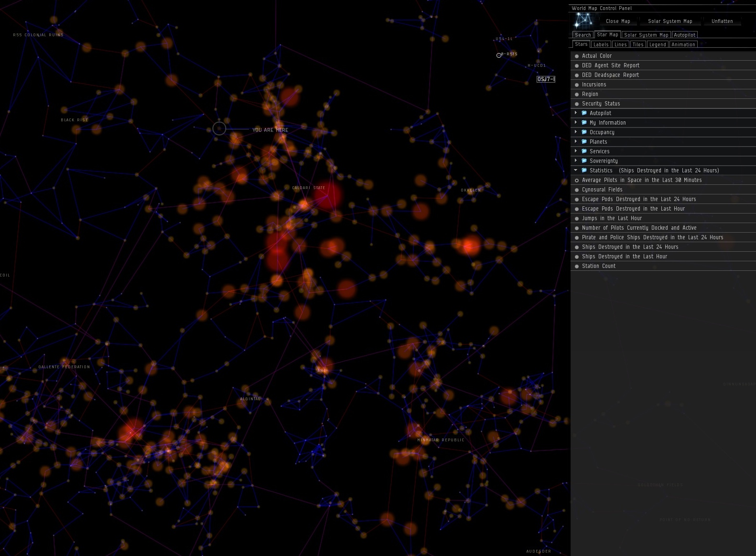
Task: Click the Unflatten button
Action: (722, 21)
